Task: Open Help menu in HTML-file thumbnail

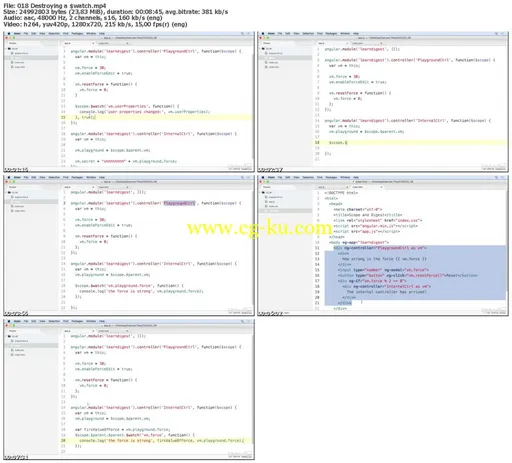Action: click(356, 177)
